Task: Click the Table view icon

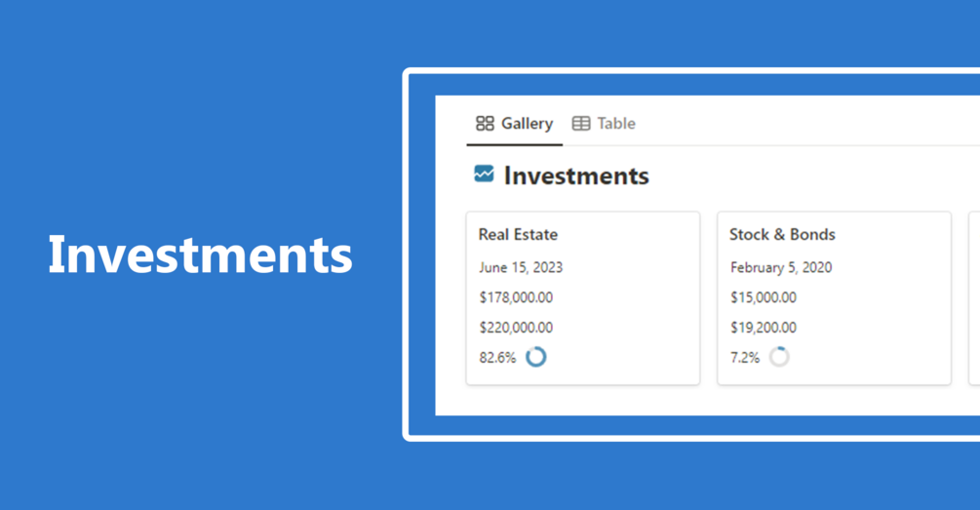Action: [x=580, y=123]
